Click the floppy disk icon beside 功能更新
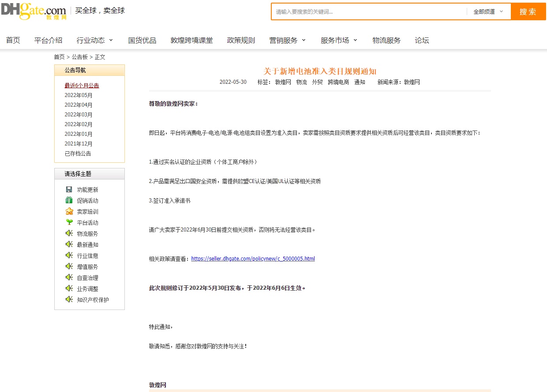The image size is (547, 392). click(x=69, y=190)
